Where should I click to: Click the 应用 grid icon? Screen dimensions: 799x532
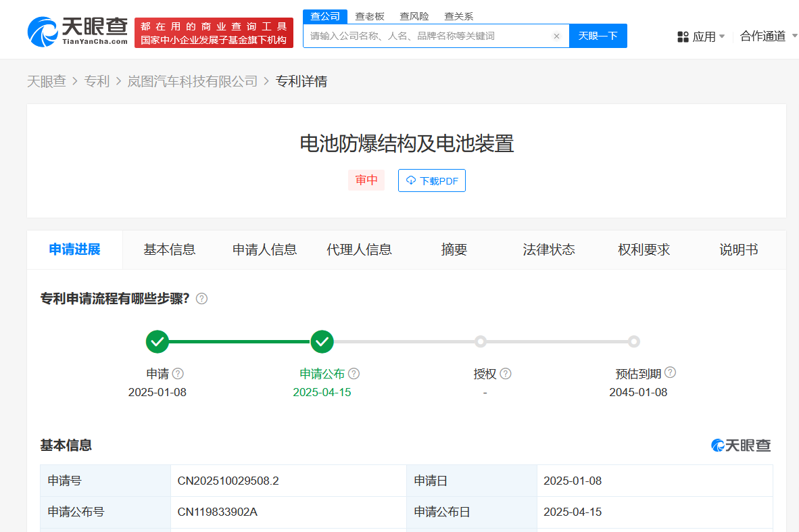click(x=683, y=37)
